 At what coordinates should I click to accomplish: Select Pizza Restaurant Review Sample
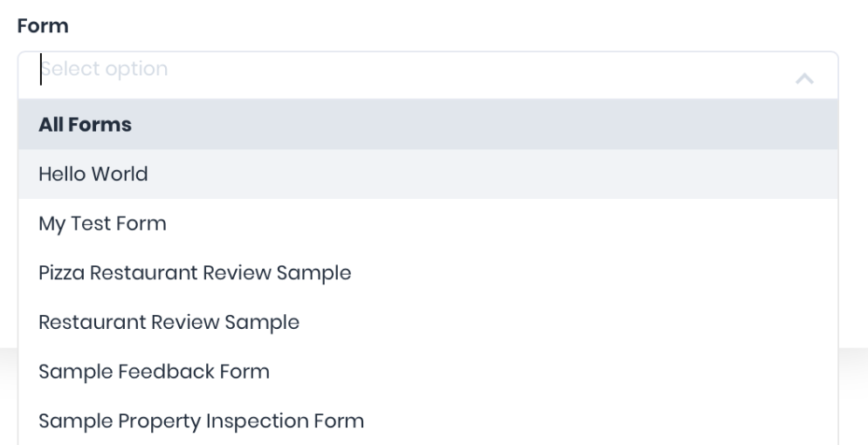pyautogui.click(x=195, y=273)
